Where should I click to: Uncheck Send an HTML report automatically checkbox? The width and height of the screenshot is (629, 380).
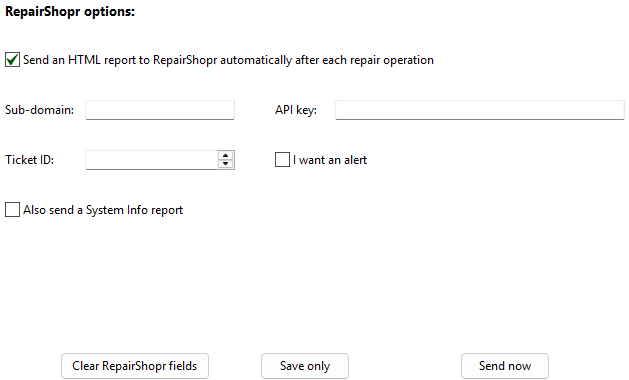click(x=12, y=60)
